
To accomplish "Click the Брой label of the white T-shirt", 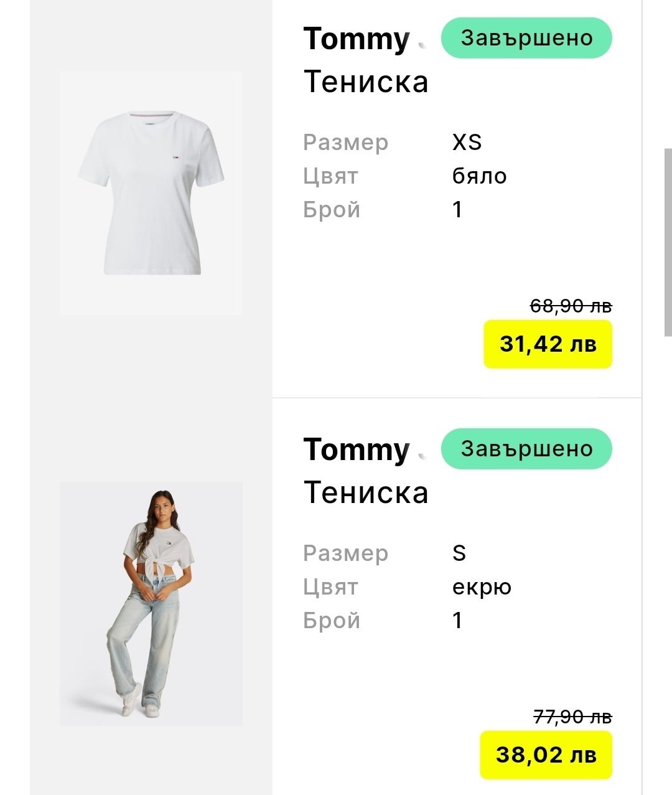I will pos(332,210).
